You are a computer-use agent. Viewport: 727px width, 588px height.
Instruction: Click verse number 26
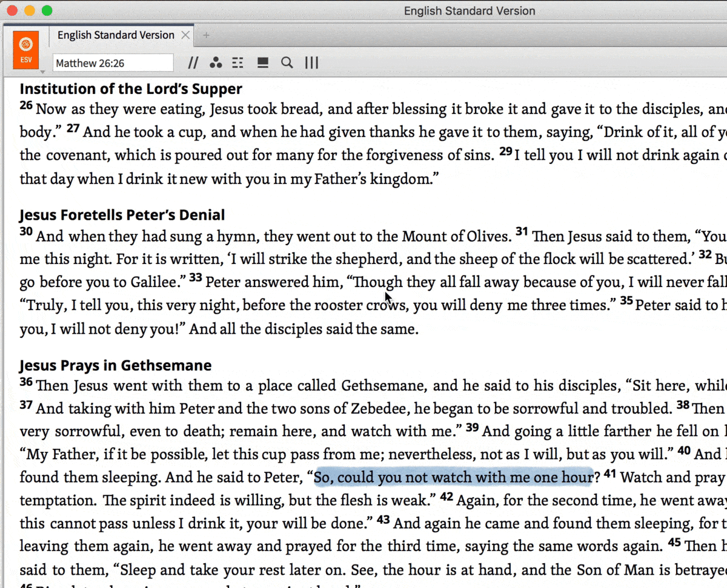(26, 106)
